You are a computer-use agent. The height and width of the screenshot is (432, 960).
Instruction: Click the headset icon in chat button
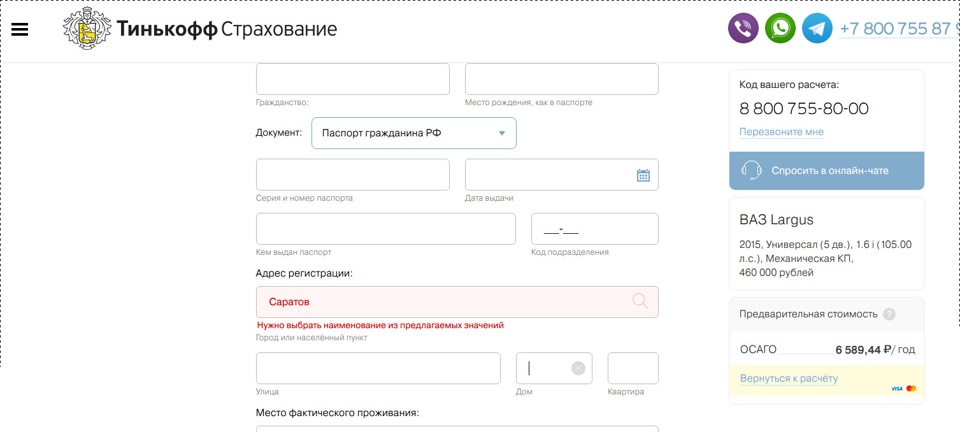[x=751, y=170]
